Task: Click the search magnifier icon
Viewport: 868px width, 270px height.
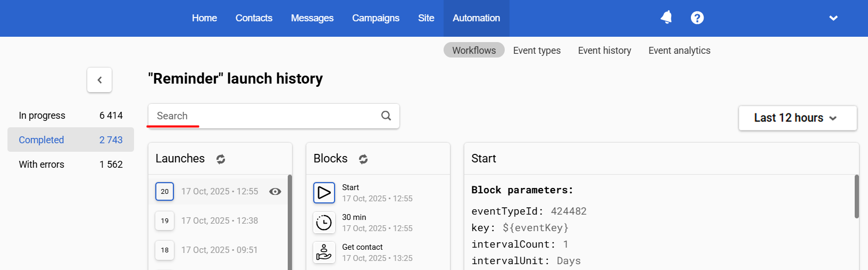Action: coord(386,116)
